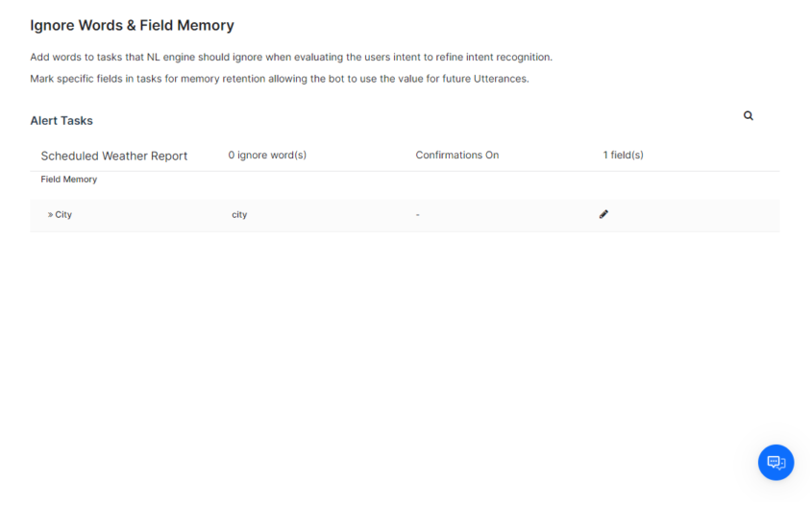Click the 0 ignore word(s) entry
This screenshot has height=505, width=812.
tap(267, 156)
